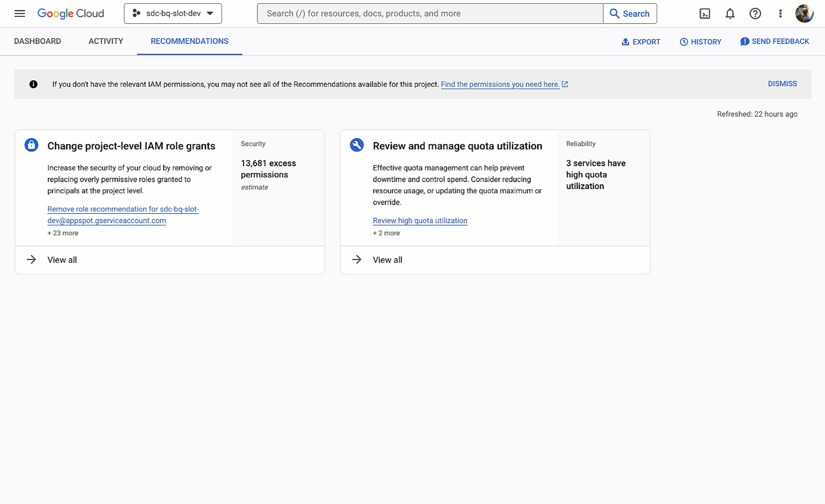Click the user account avatar
Screen dimensions: 825x504
coord(804,14)
